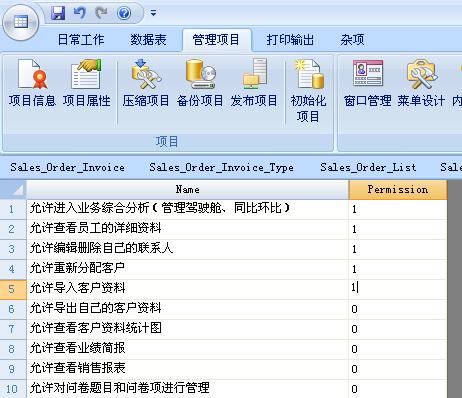This screenshot has height=398, width=462.
Task: Select row header number 3
Action: [13, 249]
